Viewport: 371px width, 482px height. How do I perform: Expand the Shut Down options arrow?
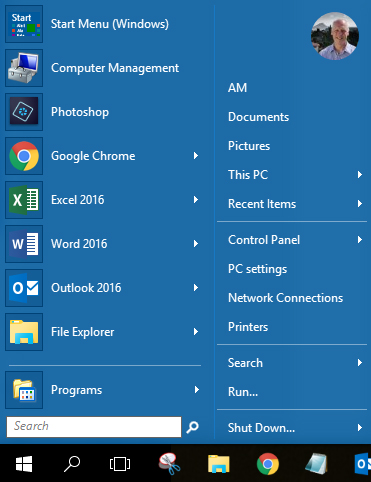click(360, 428)
